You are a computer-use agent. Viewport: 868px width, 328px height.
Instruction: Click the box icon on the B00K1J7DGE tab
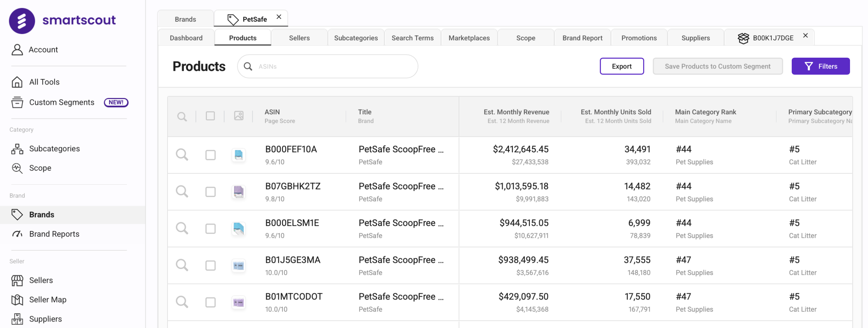click(743, 38)
